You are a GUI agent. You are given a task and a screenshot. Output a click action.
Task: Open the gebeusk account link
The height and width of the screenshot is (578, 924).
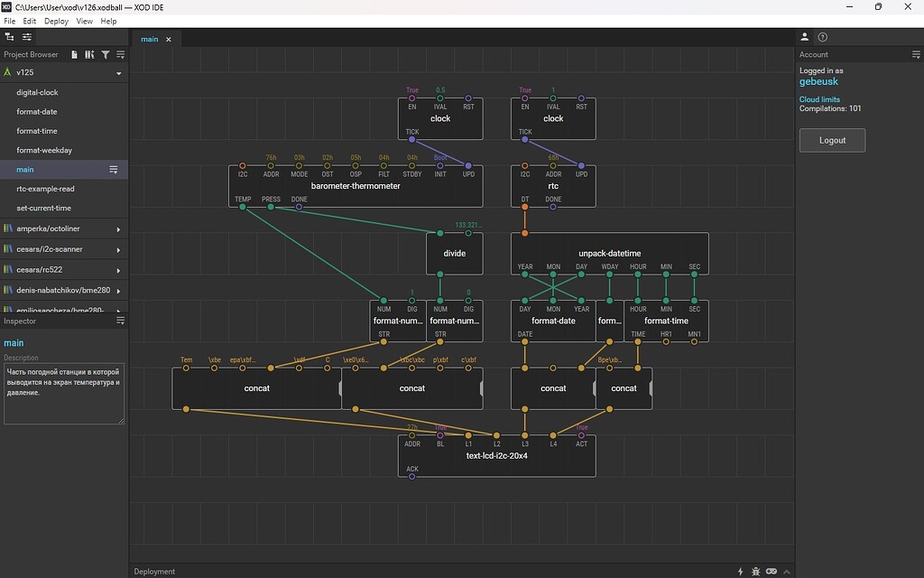coord(818,81)
